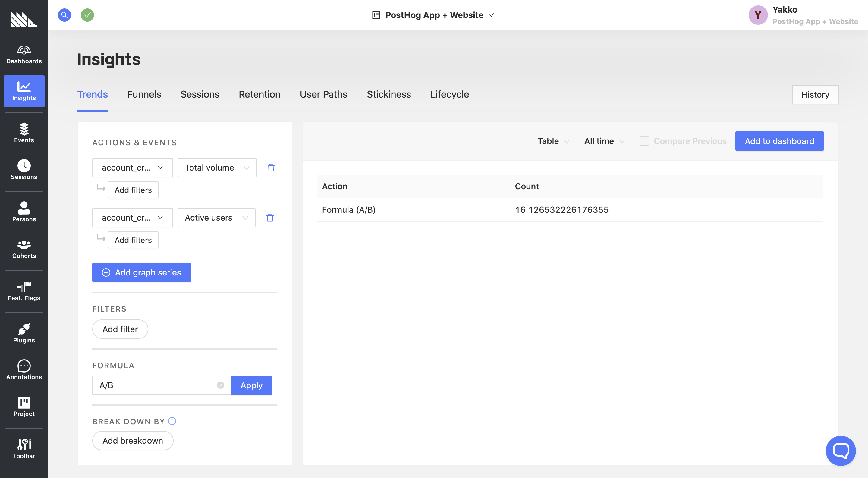
Task: Open the Plugins page
Action: (x=24, y=334)
